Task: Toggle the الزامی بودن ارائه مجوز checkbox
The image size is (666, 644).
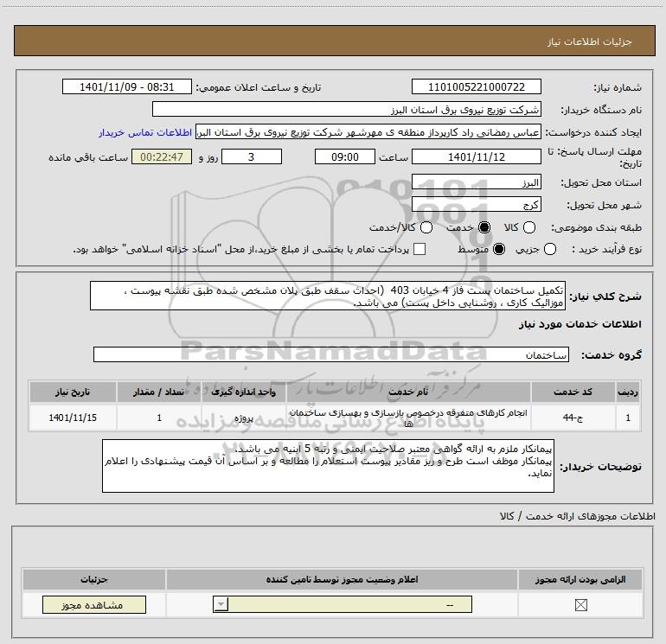Action: pos(580,605)
